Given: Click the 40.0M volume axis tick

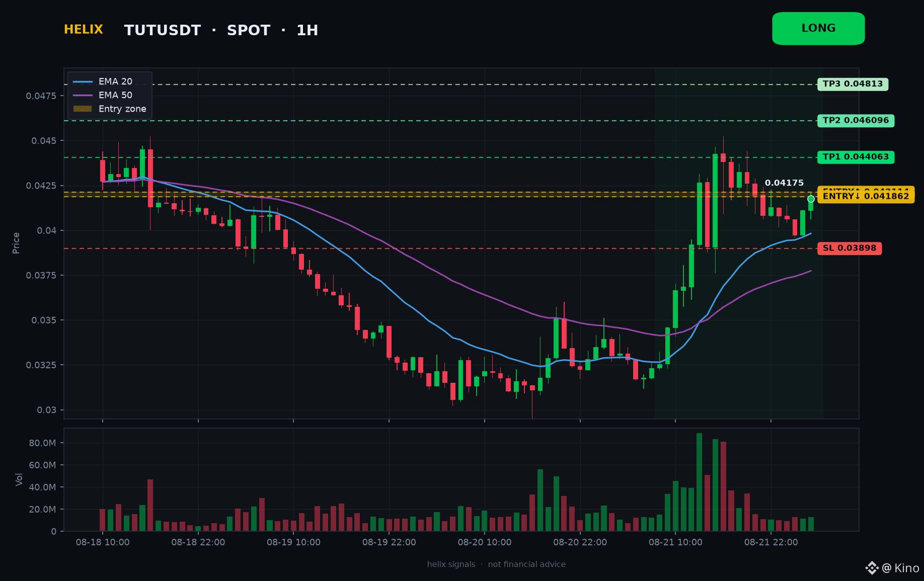Looking at the screenshot, I should click(42, 487).
